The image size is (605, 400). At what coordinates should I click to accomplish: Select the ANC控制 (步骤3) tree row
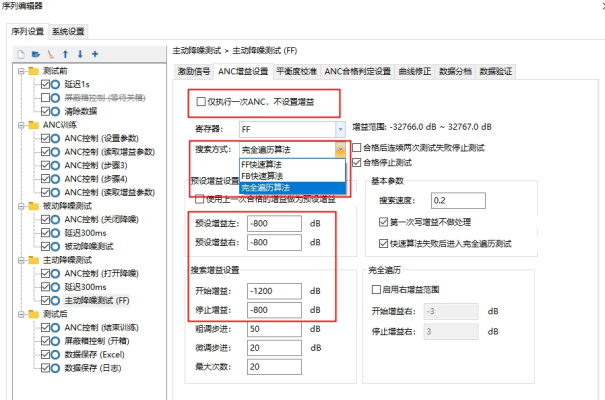(x=96, y=165)
